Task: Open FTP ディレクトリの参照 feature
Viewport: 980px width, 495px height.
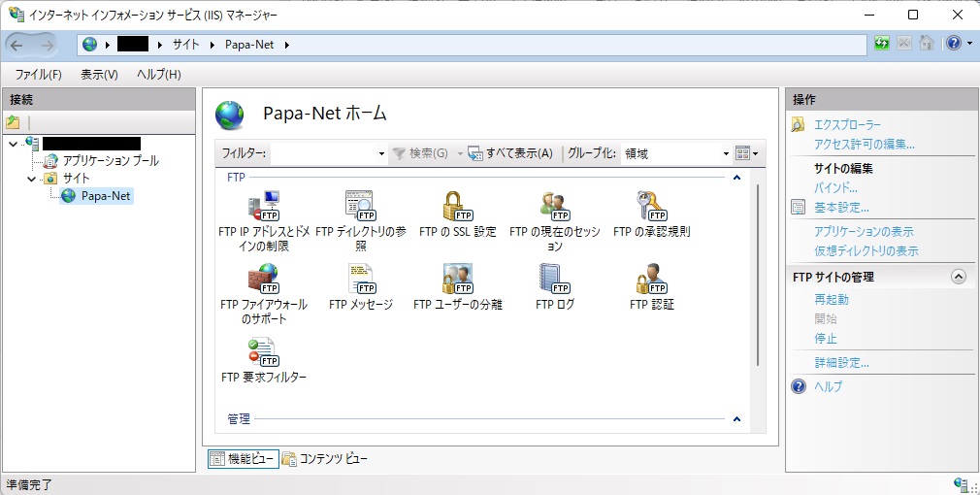Action: (361, 206)
